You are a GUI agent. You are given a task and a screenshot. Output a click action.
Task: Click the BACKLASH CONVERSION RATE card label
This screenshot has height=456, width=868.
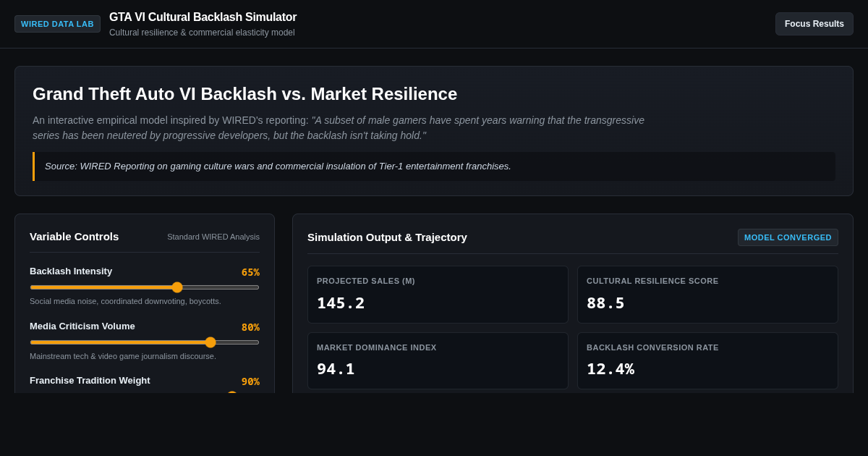pyautogui.click(x=652, y=347)
